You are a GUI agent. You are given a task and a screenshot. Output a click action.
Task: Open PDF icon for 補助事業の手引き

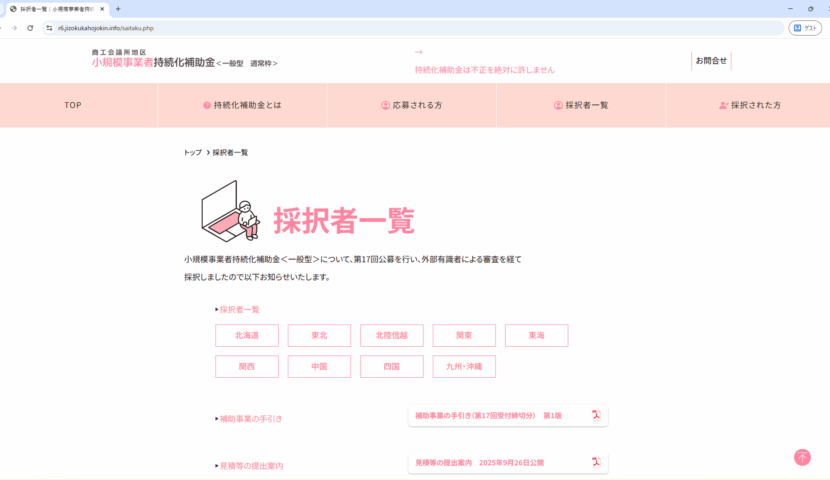(596, 415)
